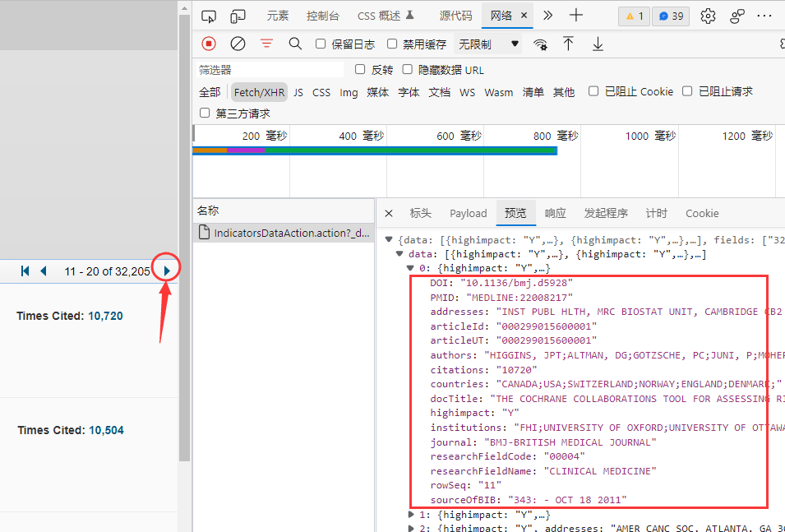Open DevTools more options ellipsis
This screenshot has width=785, height=532.
tap(764, 16)
